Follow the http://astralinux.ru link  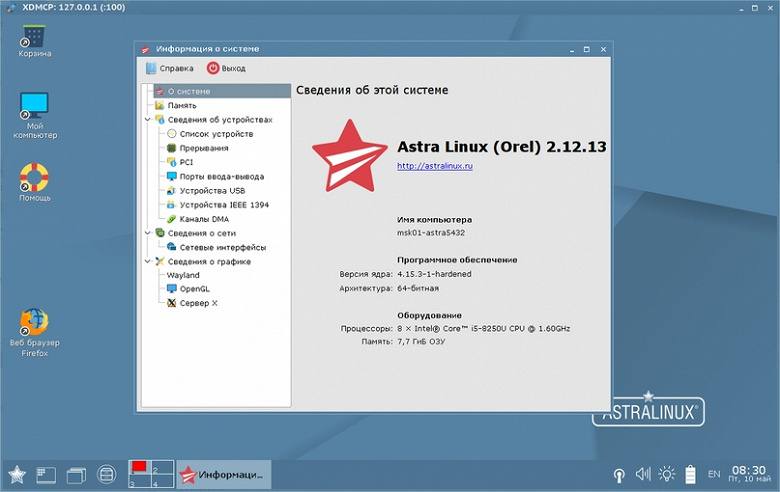pyautogui.click(x=435, y=166)
